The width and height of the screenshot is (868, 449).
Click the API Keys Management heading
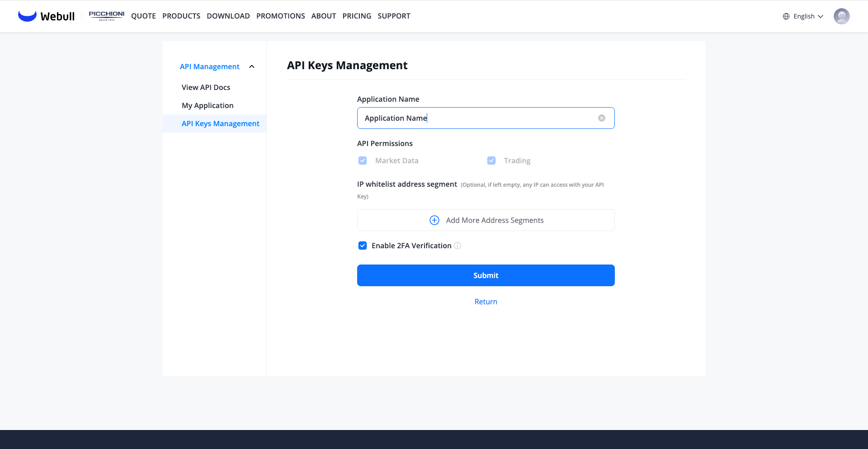(347, 66)
